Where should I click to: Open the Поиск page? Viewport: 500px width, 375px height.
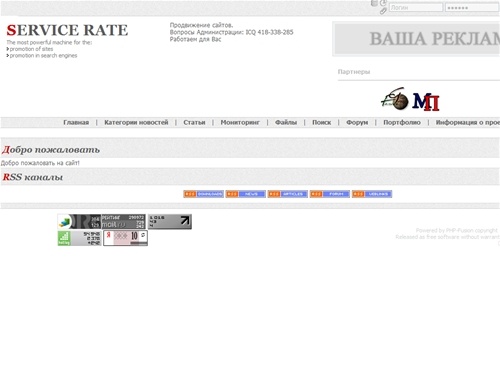(x=321, y=122)
